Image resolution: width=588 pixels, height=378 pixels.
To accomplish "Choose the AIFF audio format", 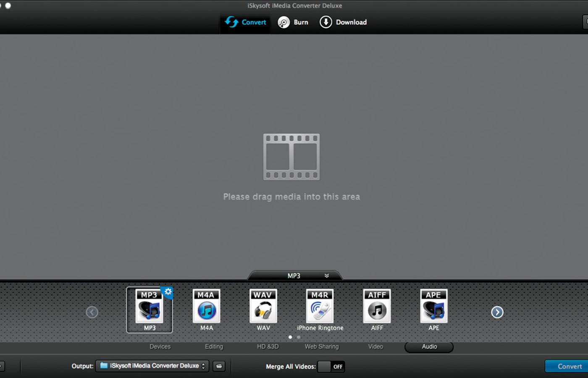I will [377, 309].
